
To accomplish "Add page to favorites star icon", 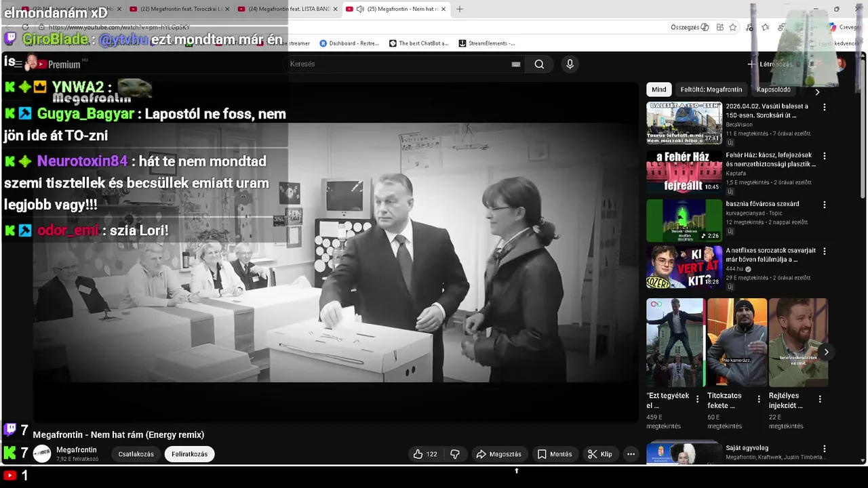I will pyautogui.click(x=733, y=27).
